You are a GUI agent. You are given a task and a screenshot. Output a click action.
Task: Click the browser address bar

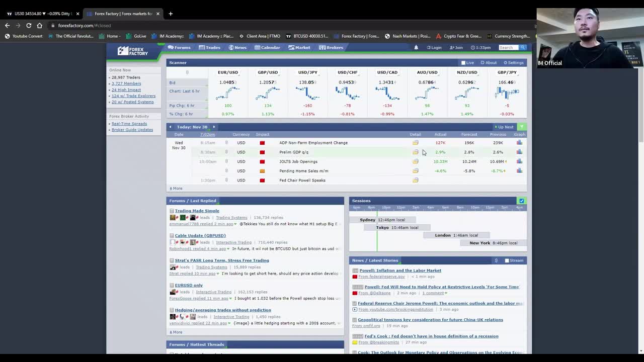click(x=292, y=25)
